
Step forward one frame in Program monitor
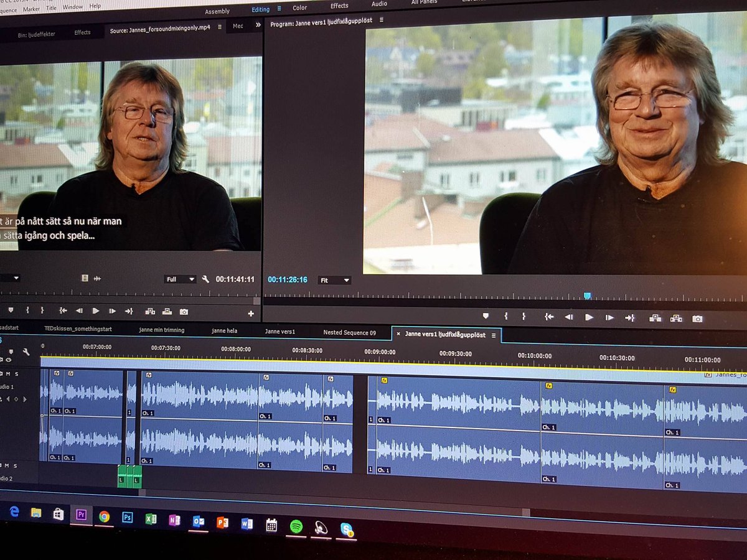pos(609,317)
